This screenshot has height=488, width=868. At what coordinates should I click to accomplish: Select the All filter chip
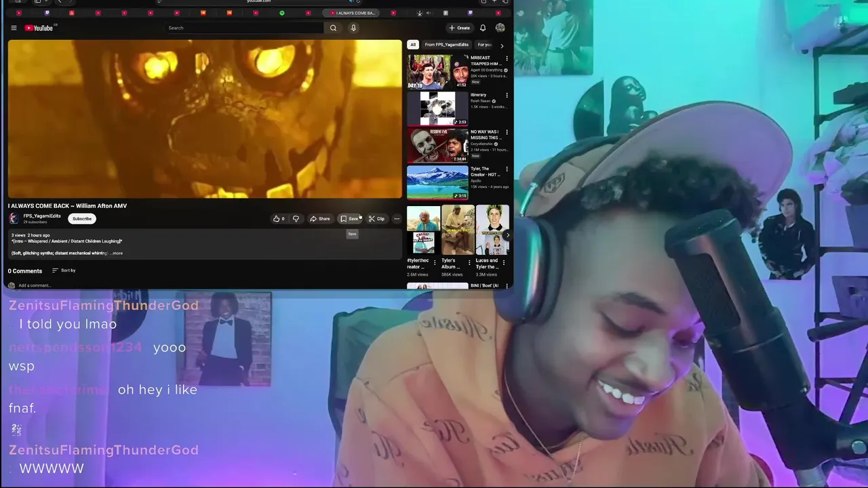412,45
